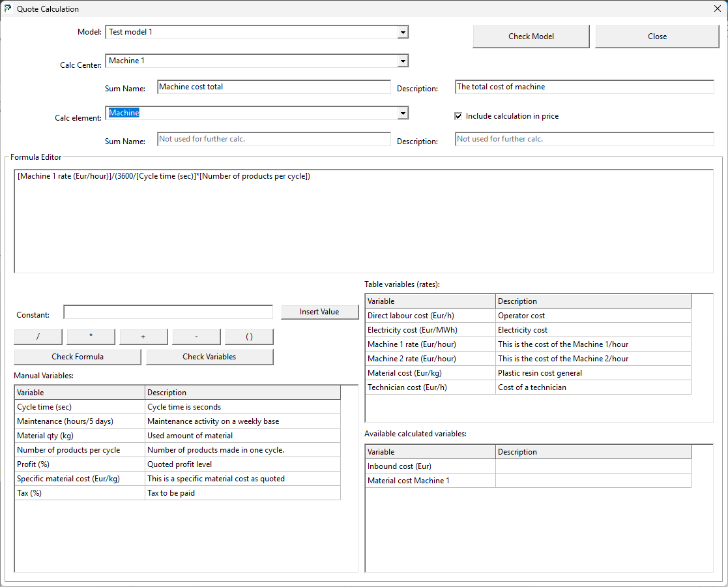Click the Check Variables button

coord(209,357)
